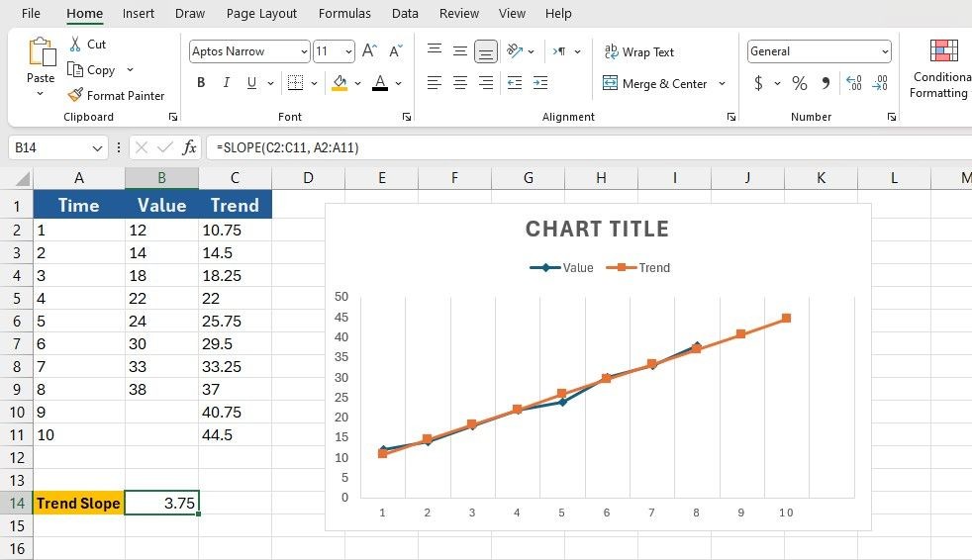
Task: Click in the formula bar text
Action: pyautogui.click(x=288, y=147)
